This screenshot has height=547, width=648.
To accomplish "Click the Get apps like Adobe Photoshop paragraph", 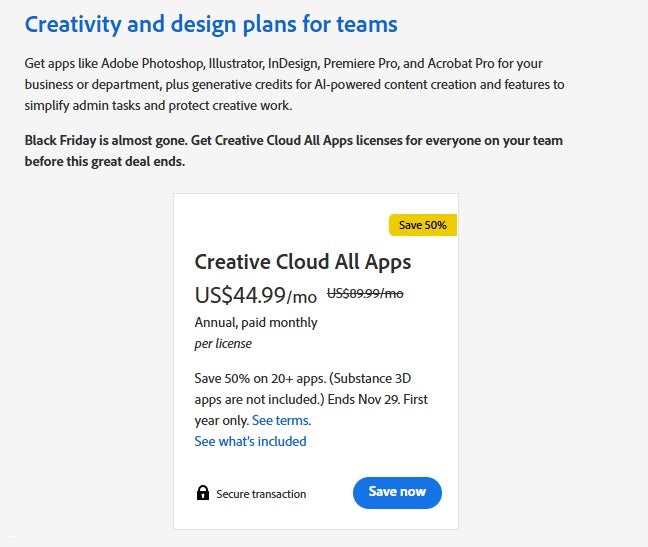I will tap(294, 84).
